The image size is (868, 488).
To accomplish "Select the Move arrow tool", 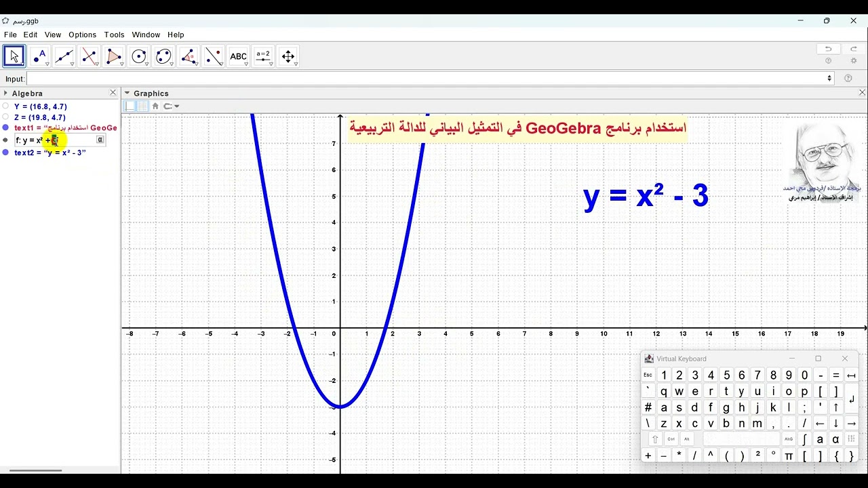I will click(14, 56).
